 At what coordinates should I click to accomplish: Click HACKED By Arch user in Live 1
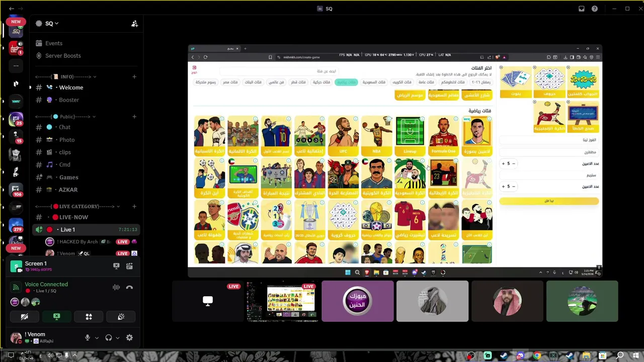pyautogui.click(x=91, y=242)
